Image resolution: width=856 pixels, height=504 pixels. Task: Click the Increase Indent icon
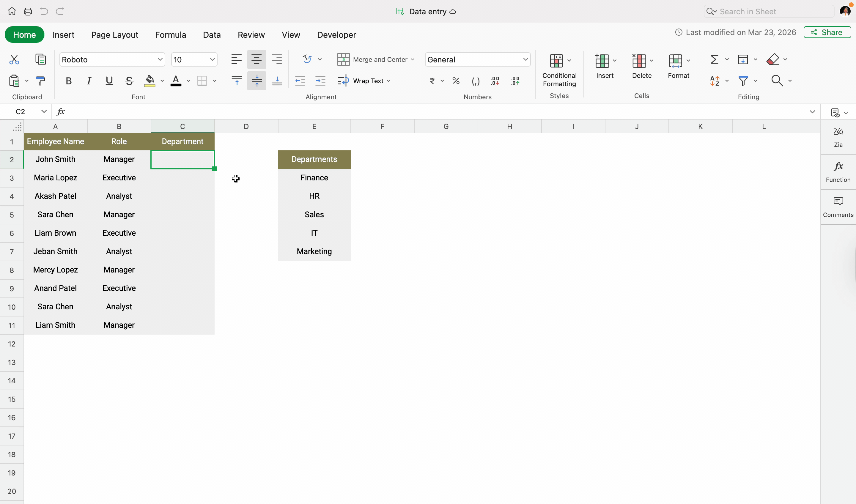pos(320,81)
